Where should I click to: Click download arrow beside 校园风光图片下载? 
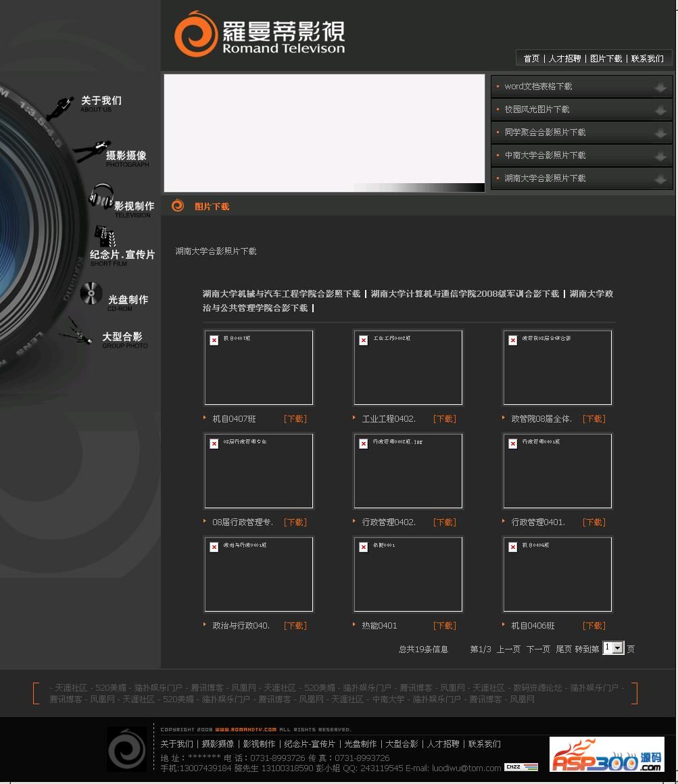[660, 110]
